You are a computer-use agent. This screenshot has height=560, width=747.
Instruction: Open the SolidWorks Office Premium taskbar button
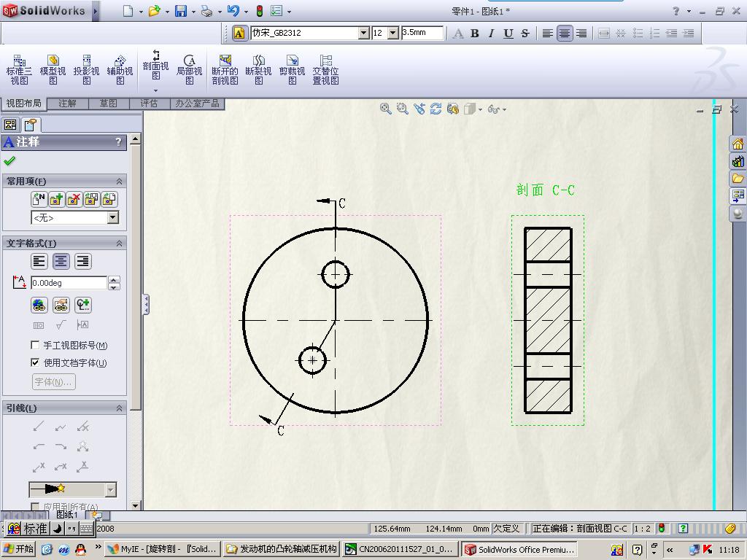519,549
